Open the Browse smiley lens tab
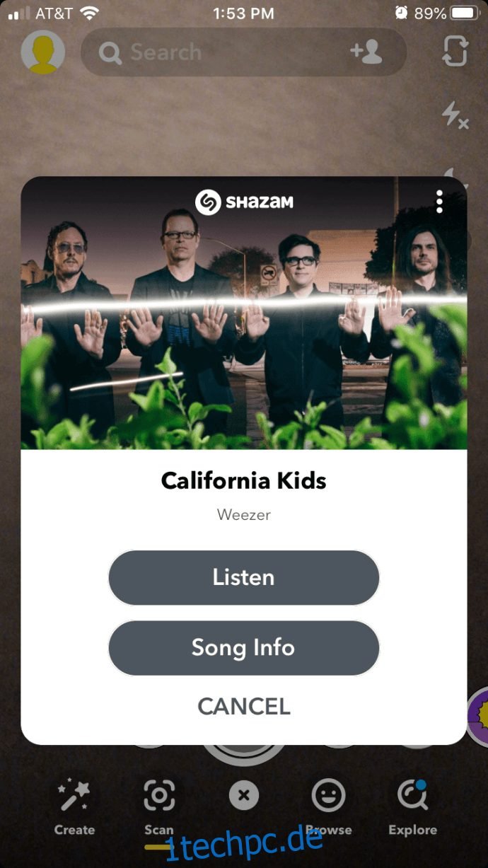Screen dimensions: 488x868 (329, 807)
